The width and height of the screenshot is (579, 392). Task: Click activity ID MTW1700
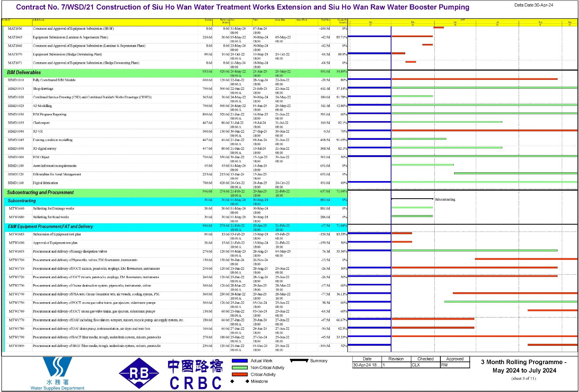coord(16,260)
